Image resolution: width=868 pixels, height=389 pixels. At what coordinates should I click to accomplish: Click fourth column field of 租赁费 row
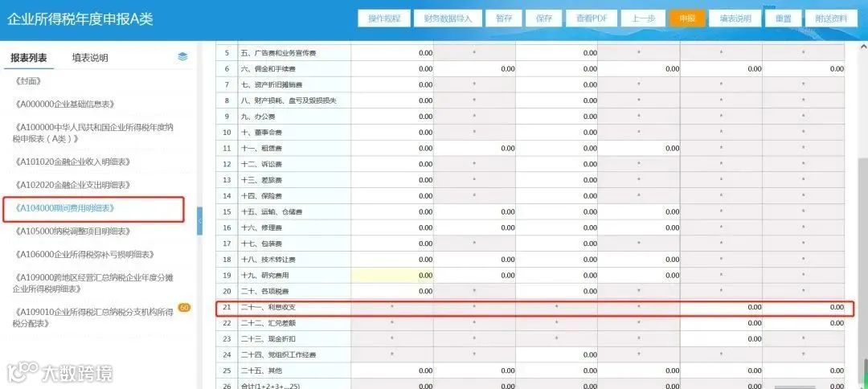639,149
